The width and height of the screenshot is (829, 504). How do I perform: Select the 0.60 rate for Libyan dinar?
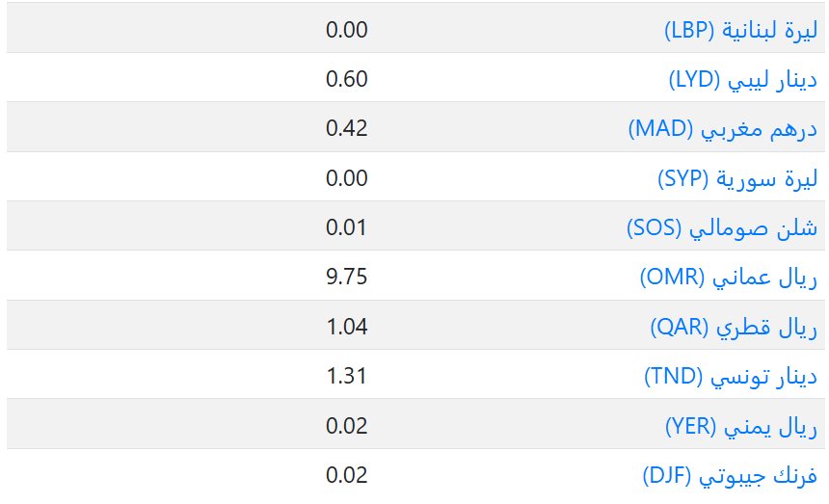click(347, 79)
